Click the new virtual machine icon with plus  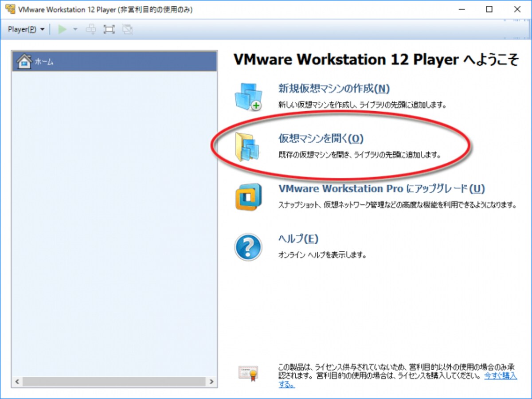248,96
